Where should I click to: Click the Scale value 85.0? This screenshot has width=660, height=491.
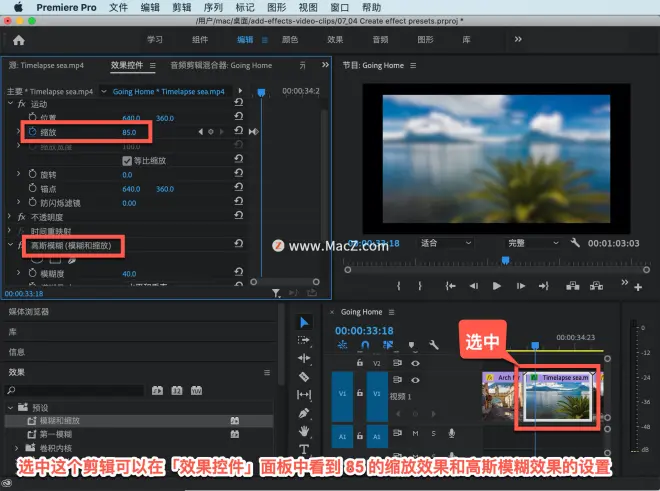tap(129, 132)
